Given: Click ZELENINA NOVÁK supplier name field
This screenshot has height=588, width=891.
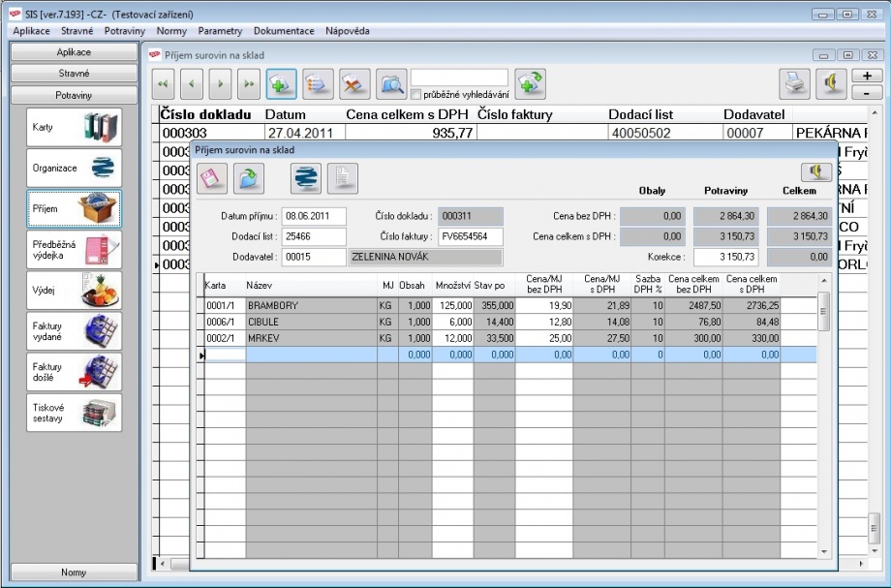Looking at the screenshot, I should tap(425, 258).
